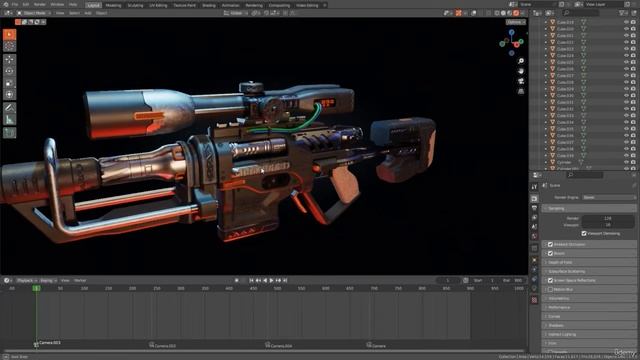Hide the Cylinder object via eye icon
The height and width of the screenshot is (360, 640).
coord(626,162)
